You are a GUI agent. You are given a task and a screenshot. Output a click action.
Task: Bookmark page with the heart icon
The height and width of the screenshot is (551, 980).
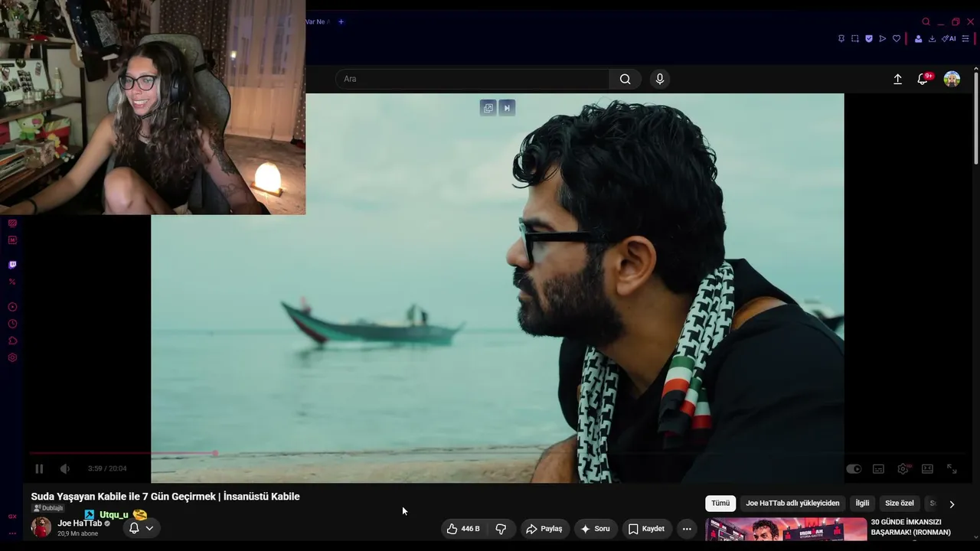[897, 38]
